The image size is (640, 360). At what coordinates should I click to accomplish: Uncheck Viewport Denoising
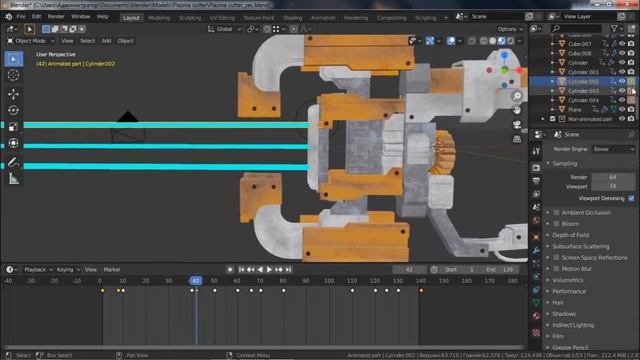tap(631, 198)
